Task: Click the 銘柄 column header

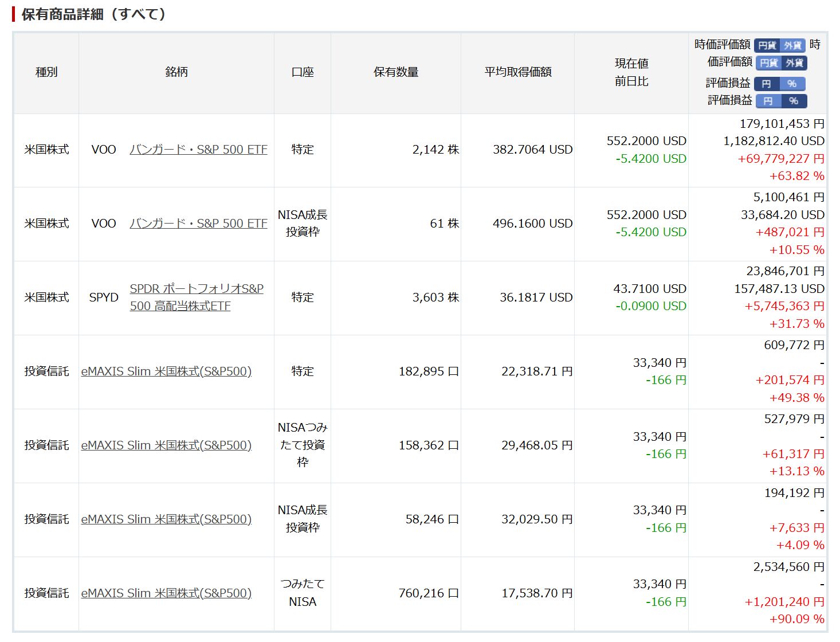Action: point(176,72)
